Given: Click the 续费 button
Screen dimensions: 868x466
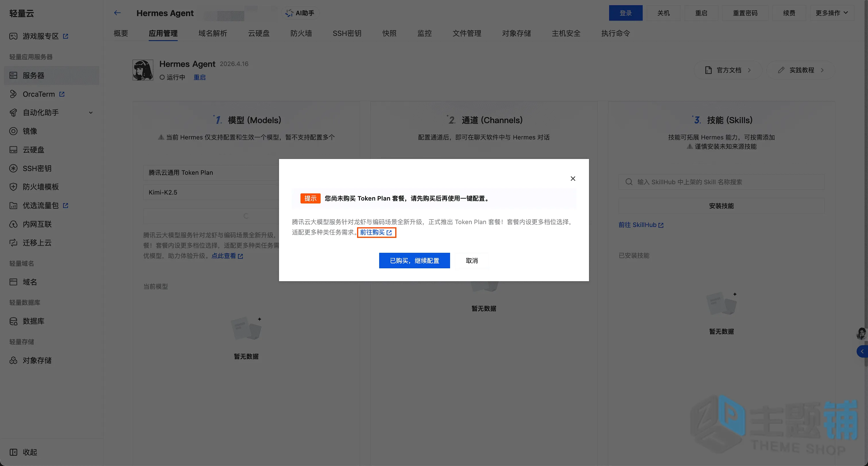Looking at the screenshot, I should [789, 13].
